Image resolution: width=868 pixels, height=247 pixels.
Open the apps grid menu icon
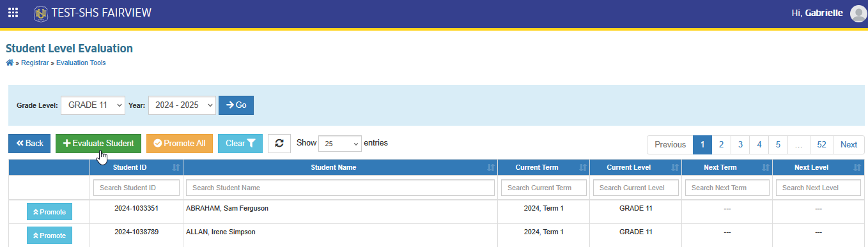[x=13, y=13]
